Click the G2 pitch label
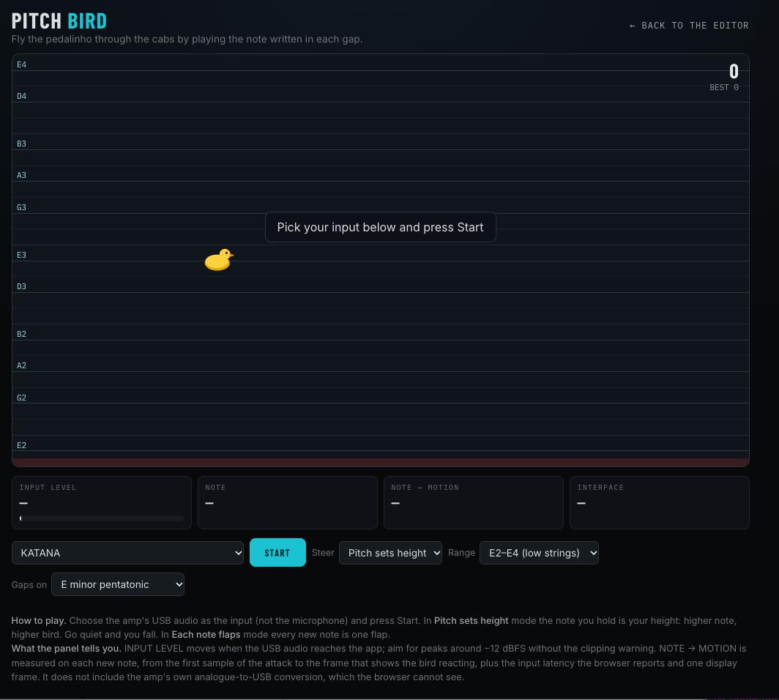779x700 pixels. pyautogui.click(x=21, y=398)
